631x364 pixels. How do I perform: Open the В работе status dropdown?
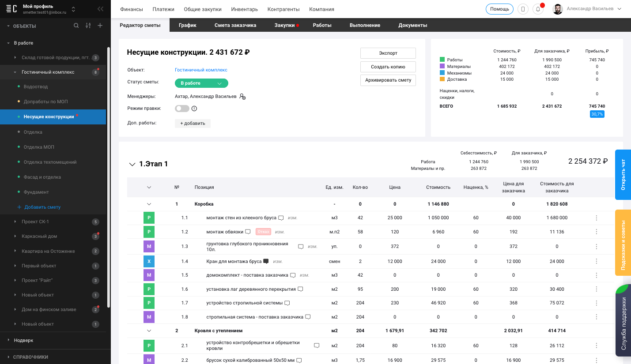pyautogui.click(x=201, y=83)
